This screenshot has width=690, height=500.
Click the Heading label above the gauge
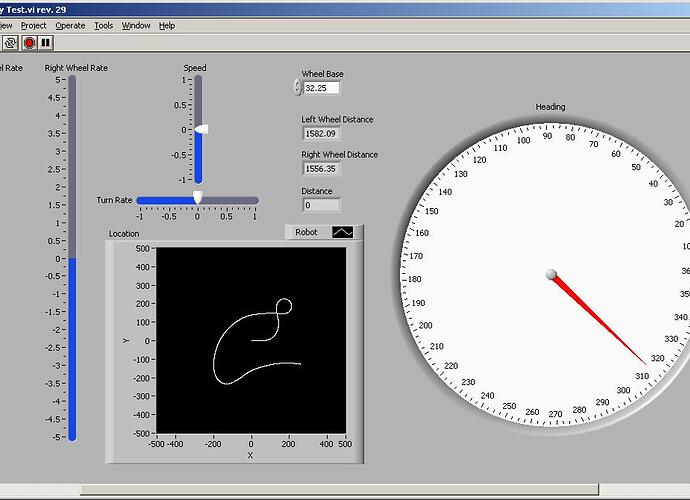click(x=550, y=107)
